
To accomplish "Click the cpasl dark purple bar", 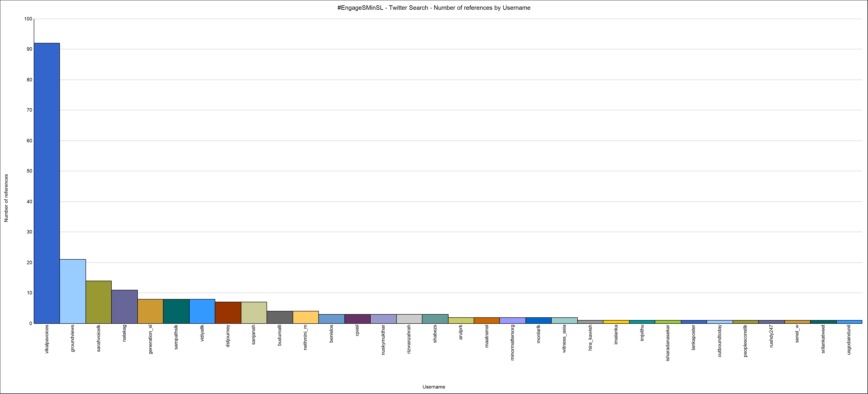I will [357, 319].
